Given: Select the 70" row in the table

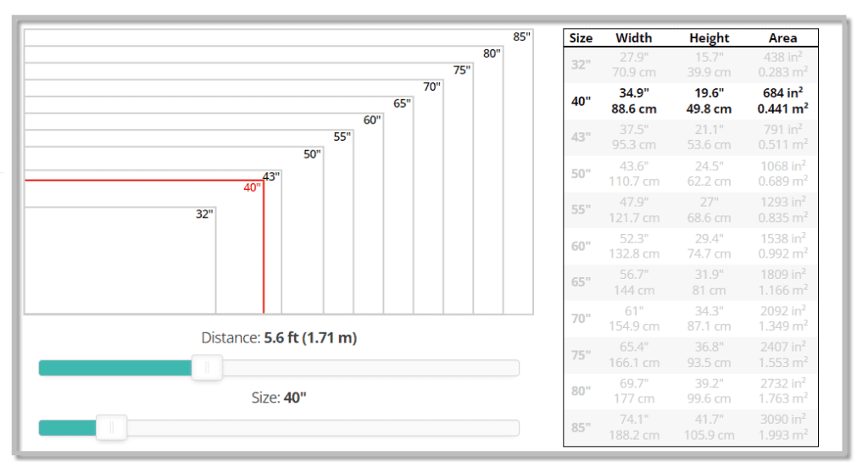Looking at the screenshot, I should coord(690,320).
